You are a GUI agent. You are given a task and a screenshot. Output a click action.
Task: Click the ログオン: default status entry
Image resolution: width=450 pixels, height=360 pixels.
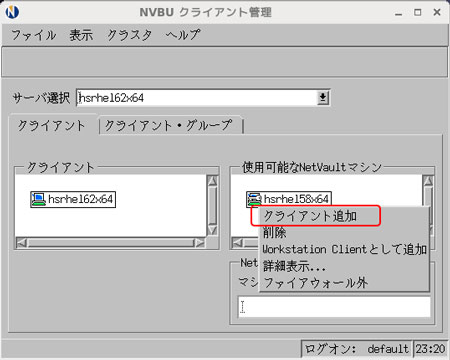tap(357, 349)
